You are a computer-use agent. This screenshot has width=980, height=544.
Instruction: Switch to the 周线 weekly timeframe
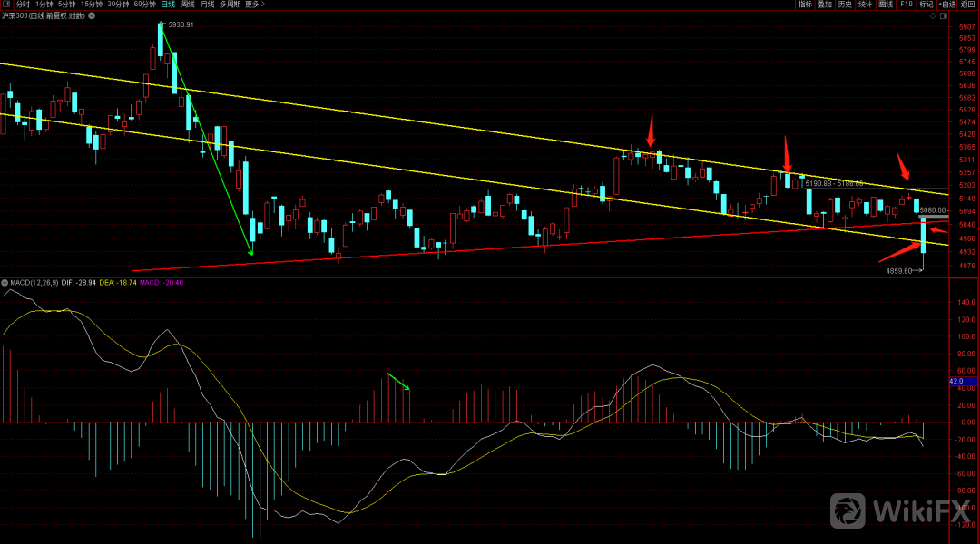pyautogui.click(x=188, y=5)
